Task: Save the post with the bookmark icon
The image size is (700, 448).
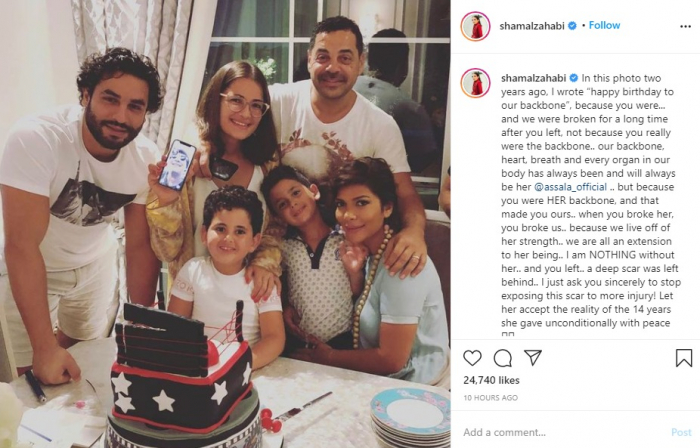Action: 683,358
